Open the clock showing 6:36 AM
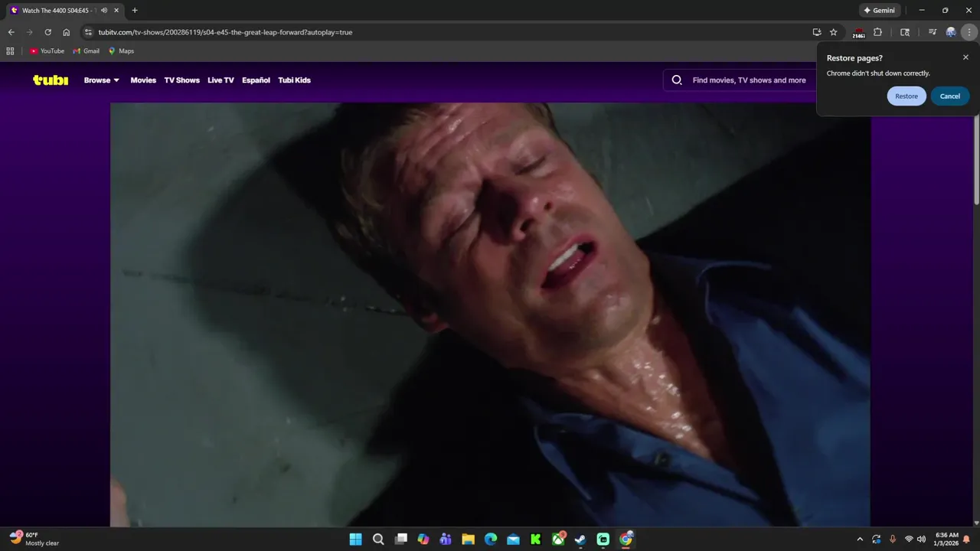The image size is (980, 551). (946, 539)
